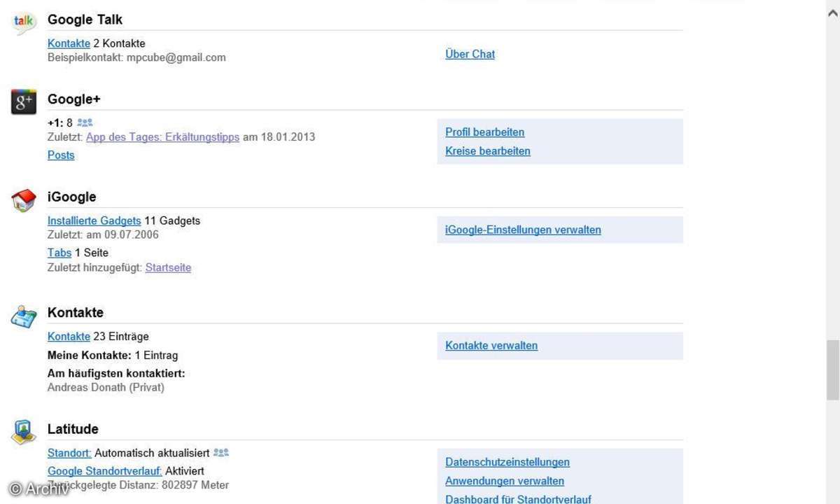Viewport: 840px width, 504px height.
Task: Click the shared people icon next to +1: 8
Action: point(85,122)
